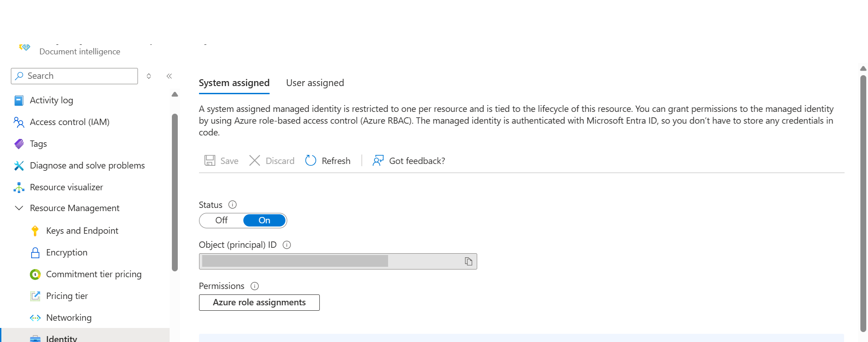This screenshot has width=868, height=342.
Task: Click the Object (principal) ID info icon
Action: 287,245
